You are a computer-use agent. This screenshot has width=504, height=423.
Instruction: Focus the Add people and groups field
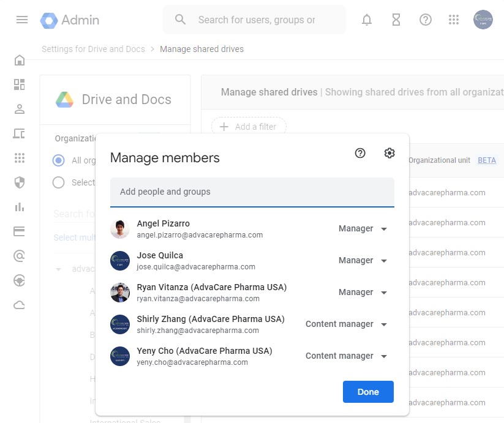click(252, 192)
